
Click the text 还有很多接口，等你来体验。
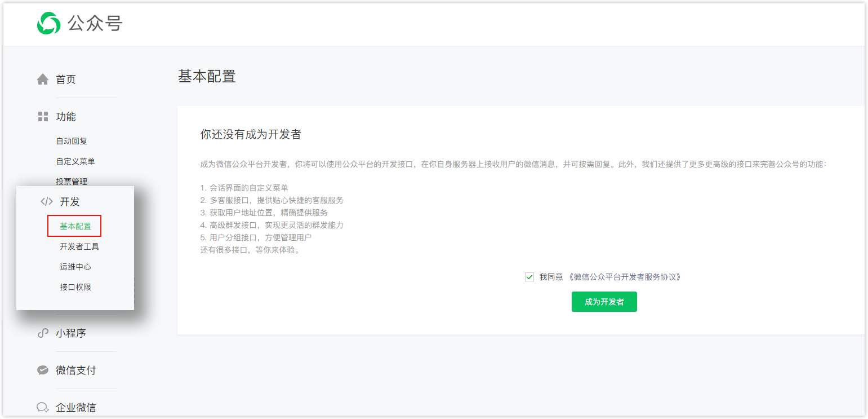252,250
